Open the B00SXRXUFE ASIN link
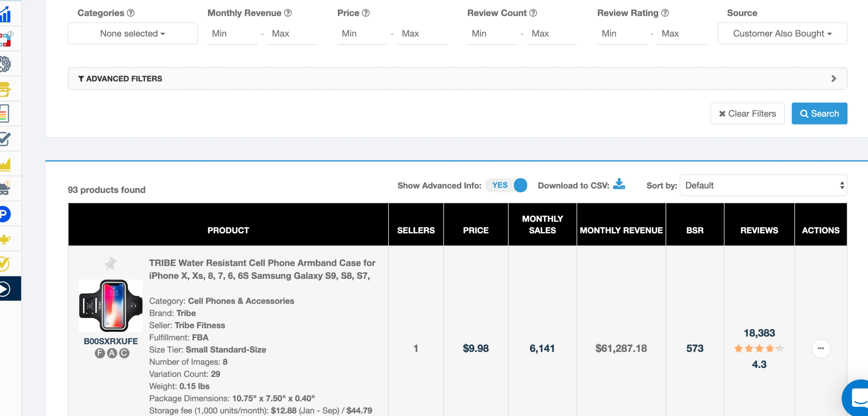The width and height of the screenshot is (868, 416). pos(111,341)
